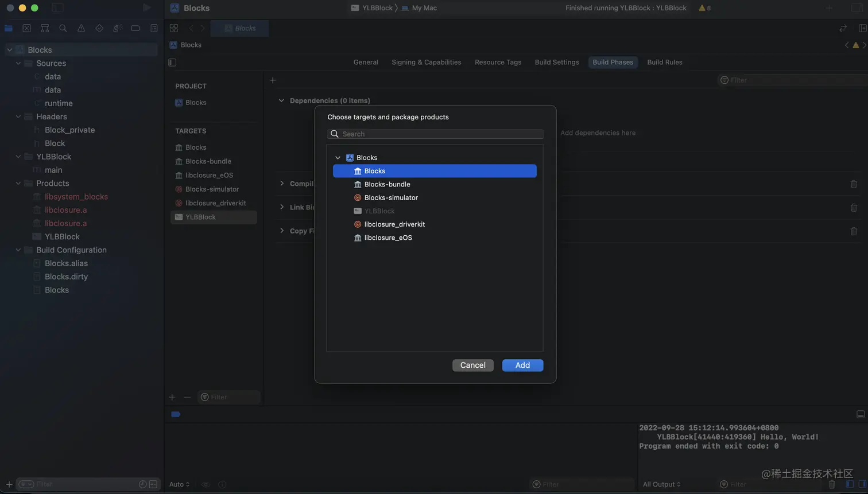868x494 pixels.
Task: Remove selected target with minus button
Action: pyautogui.click(x=187, y=397)
